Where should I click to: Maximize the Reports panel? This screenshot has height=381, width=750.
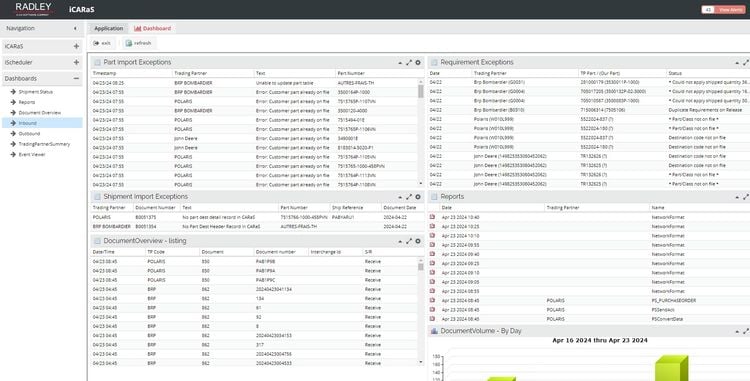(x=746, y=197)
